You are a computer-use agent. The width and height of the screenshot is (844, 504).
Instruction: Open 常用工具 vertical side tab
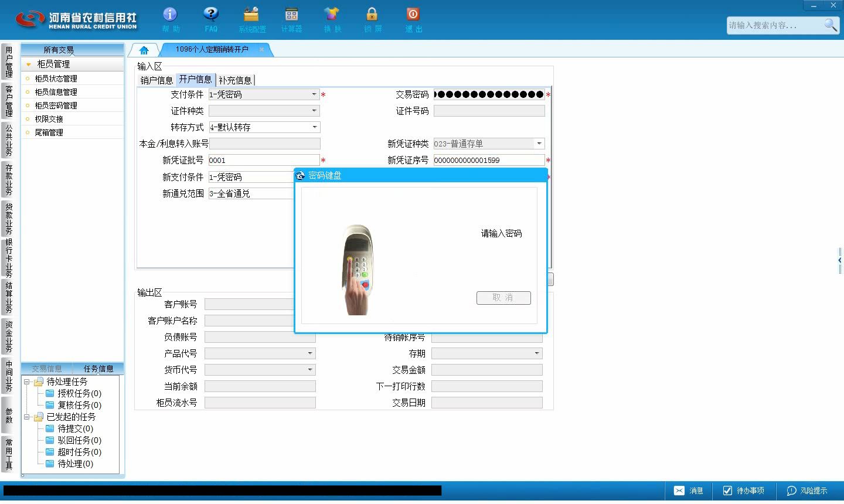(8, 454)
